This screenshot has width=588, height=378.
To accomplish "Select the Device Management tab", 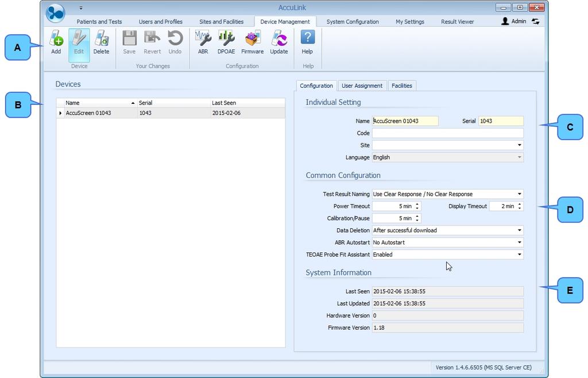I will [285, 22].
